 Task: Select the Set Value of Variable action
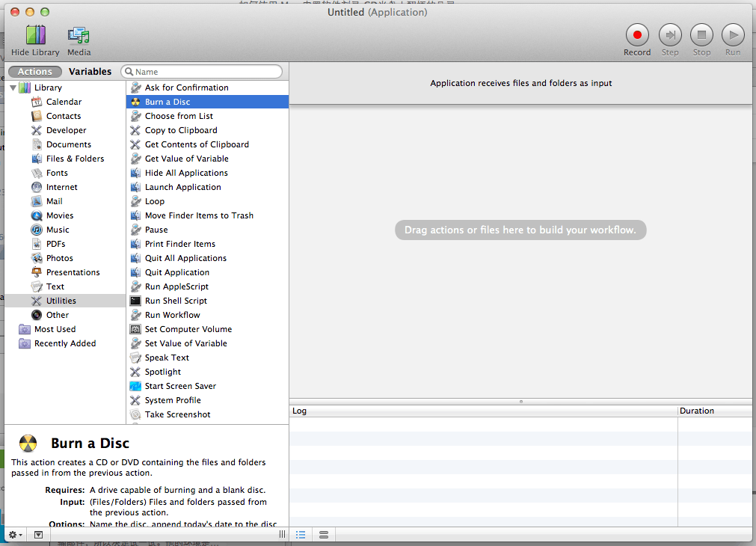(207, 343)
